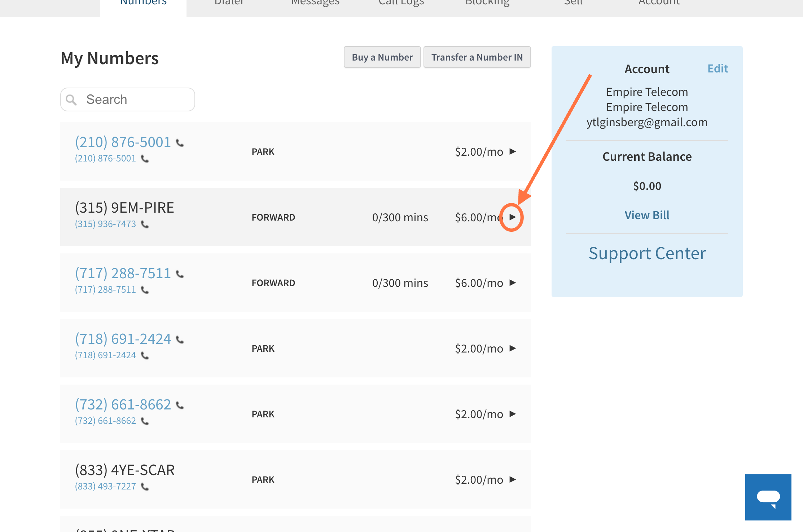This screenshot has height=532, width=803.
Task: Open the View Bill link
Action: tap(647, 215)
